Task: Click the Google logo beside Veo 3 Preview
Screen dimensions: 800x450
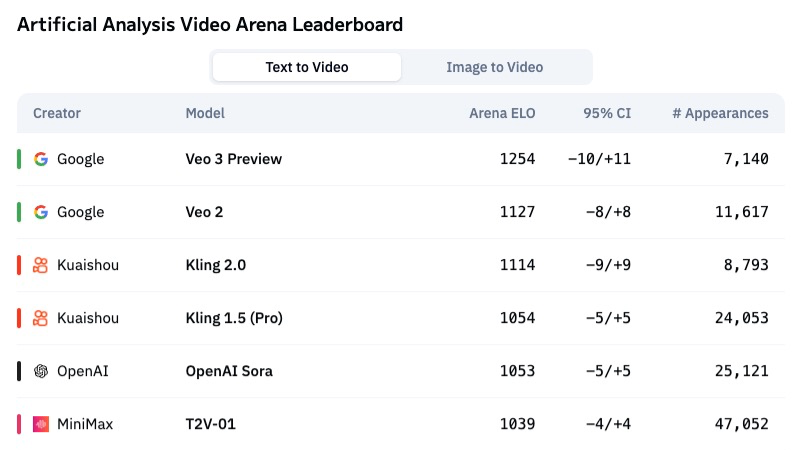Action: click(41, 159)
